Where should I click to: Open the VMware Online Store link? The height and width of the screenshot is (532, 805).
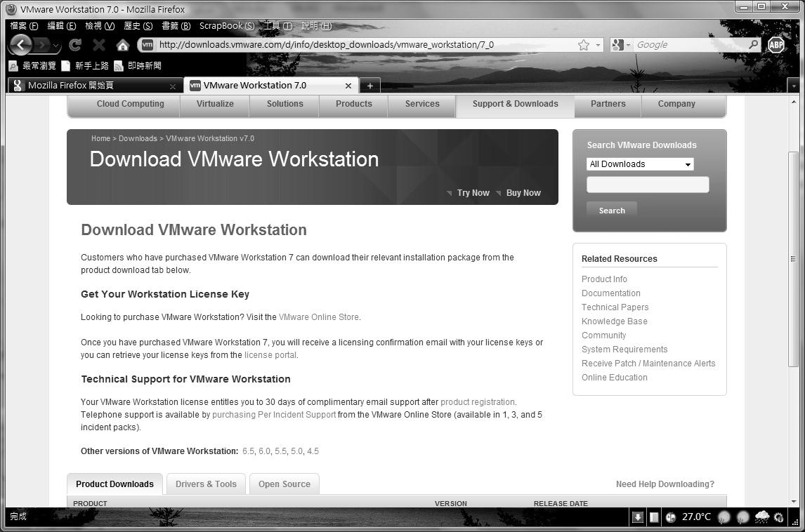pyautogui.click(x=319, y=317)
